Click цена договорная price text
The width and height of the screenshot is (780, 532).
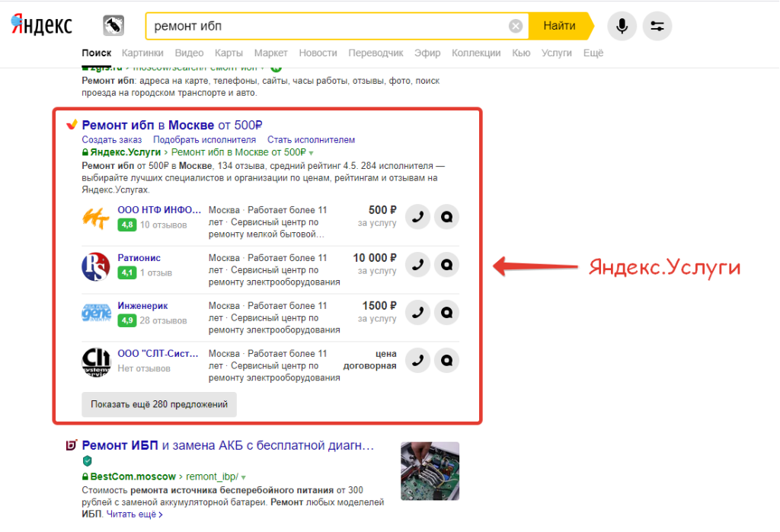[369, 359]
